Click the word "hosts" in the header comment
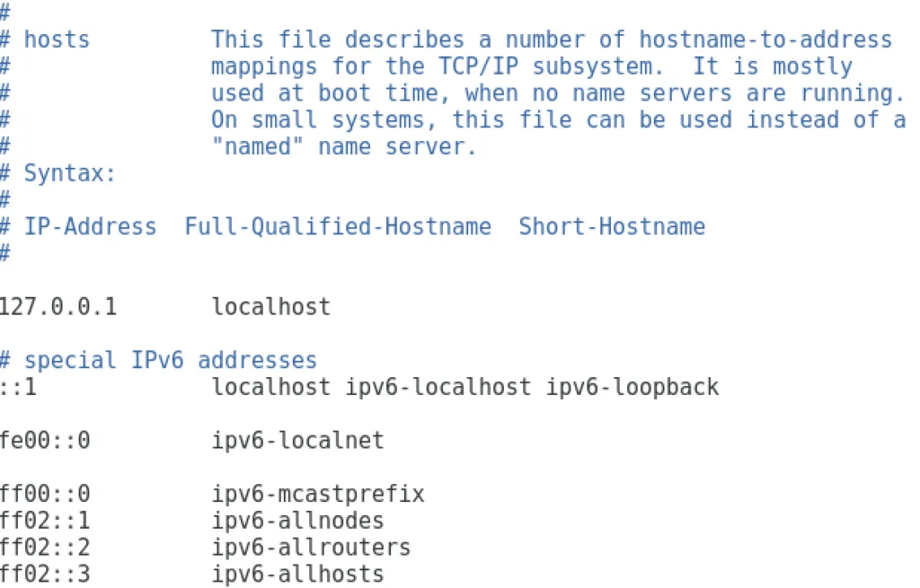920x588 pixels. tap(57, 39)
